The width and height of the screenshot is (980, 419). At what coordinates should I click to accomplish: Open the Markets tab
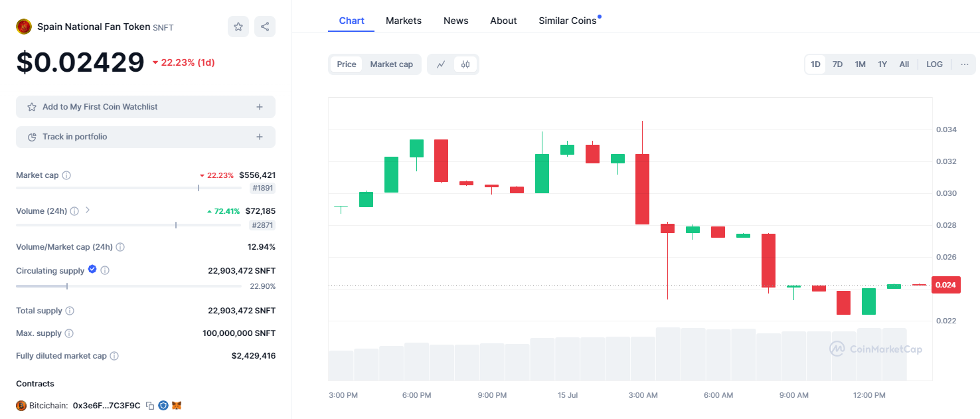coord(404,21)
